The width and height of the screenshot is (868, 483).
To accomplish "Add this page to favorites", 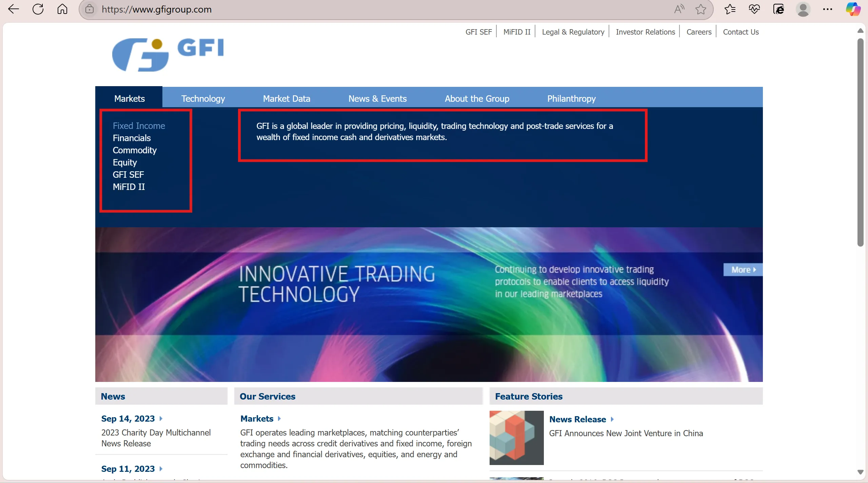I will point(701,9).
